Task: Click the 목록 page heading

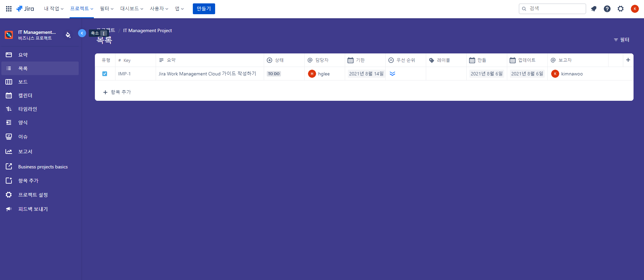Action: pyautogui.click(x=104, y=40)
